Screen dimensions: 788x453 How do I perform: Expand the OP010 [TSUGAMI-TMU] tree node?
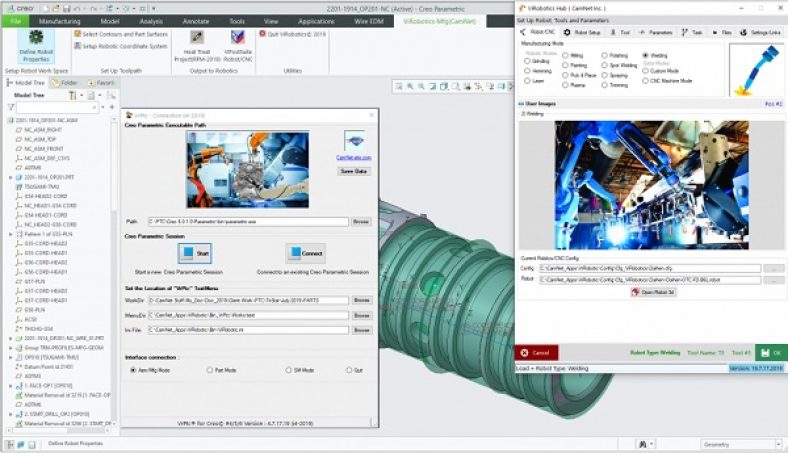(x=11, y=357)
